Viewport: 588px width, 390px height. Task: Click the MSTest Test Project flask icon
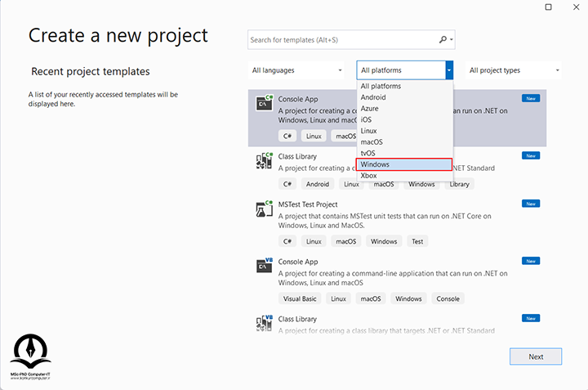click(x=265, y=208)
